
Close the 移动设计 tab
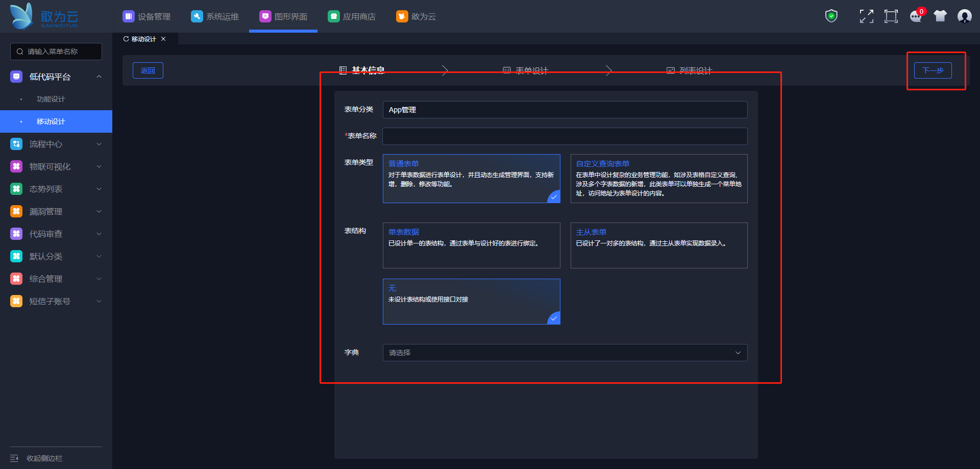[x=163, y=39]
